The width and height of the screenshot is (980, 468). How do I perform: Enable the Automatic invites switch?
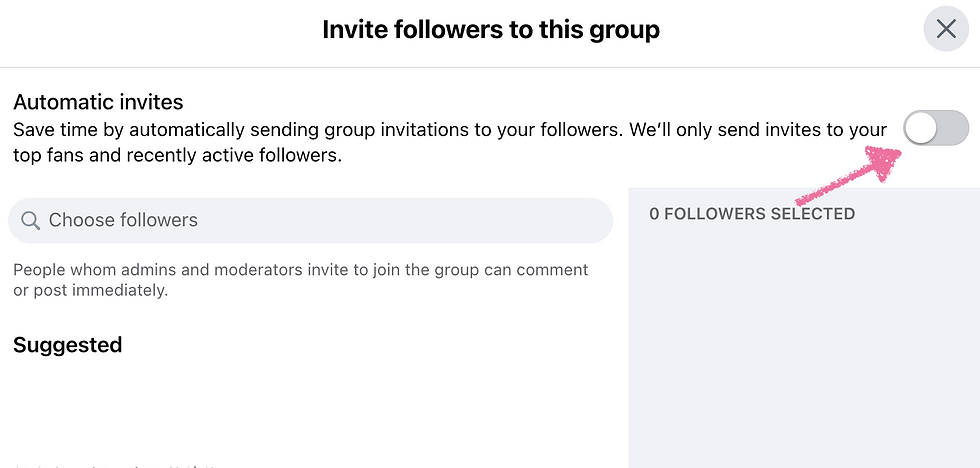pyautogui.click(x=936, y=128)
